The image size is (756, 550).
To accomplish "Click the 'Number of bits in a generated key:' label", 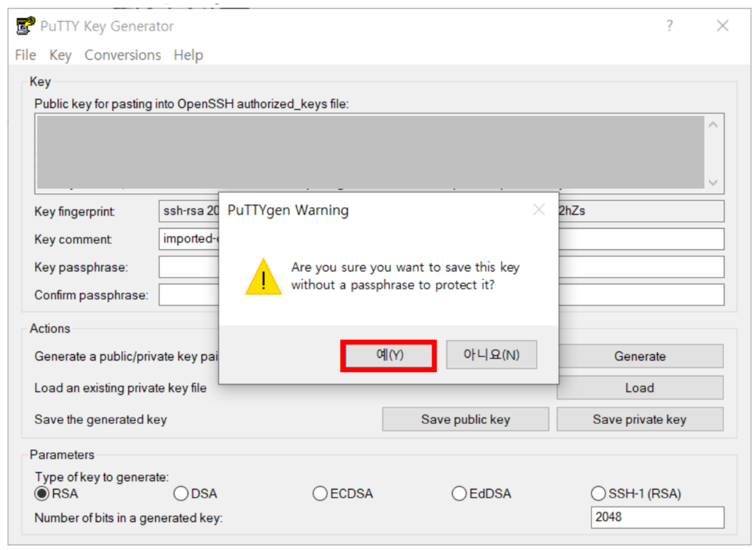I will click(x=129, y=518).
